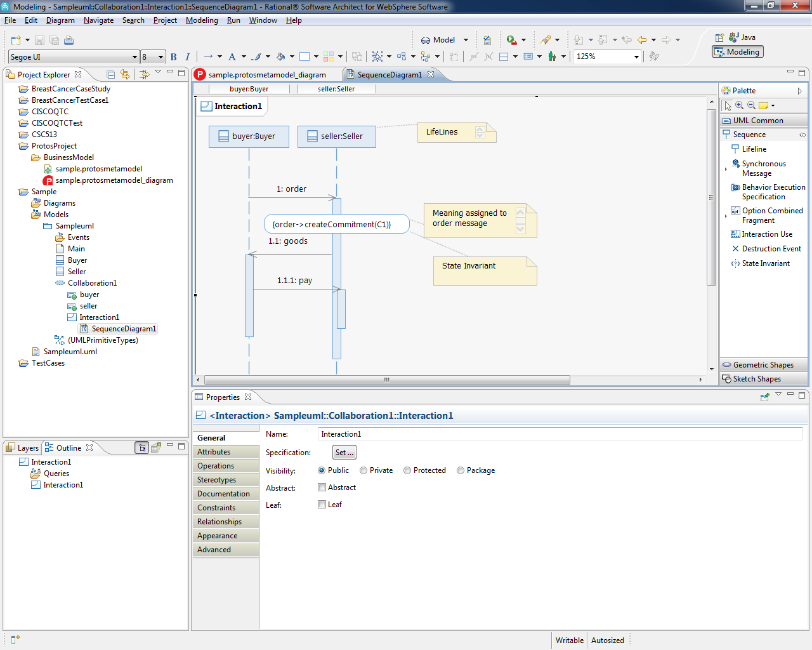Select the LifeLines note in diagram
This screenshot has width=812, height=650.
[x=457, y=132]
